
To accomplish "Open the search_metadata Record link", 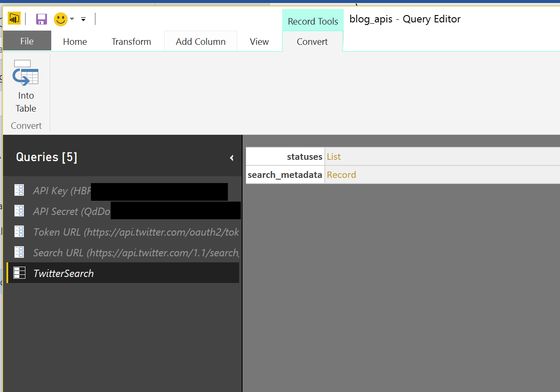I will click(341, 175).
